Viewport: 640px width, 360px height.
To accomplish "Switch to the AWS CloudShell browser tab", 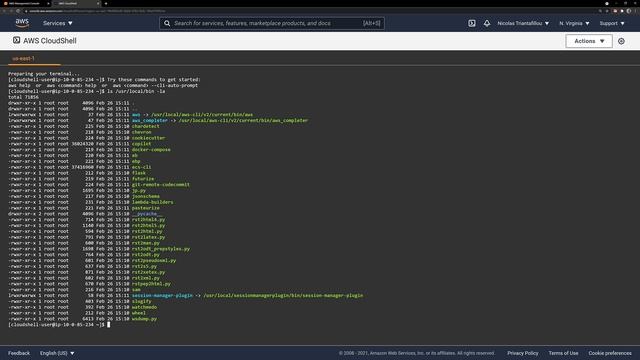I will click(x=76, y=3).
